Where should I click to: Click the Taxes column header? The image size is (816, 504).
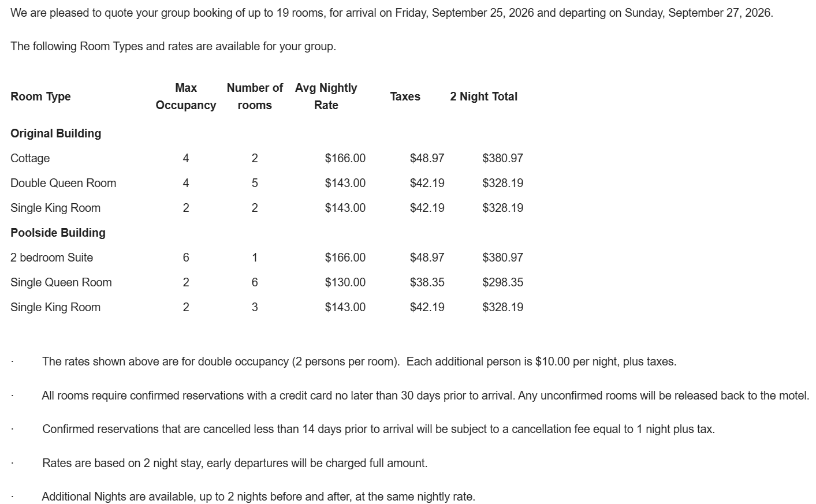click(405, 96)
